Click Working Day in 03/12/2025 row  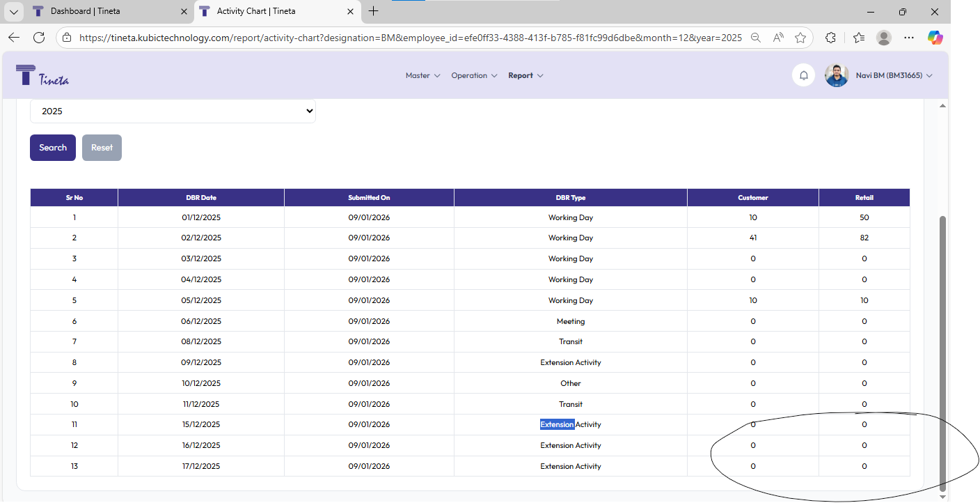point(571,258)
